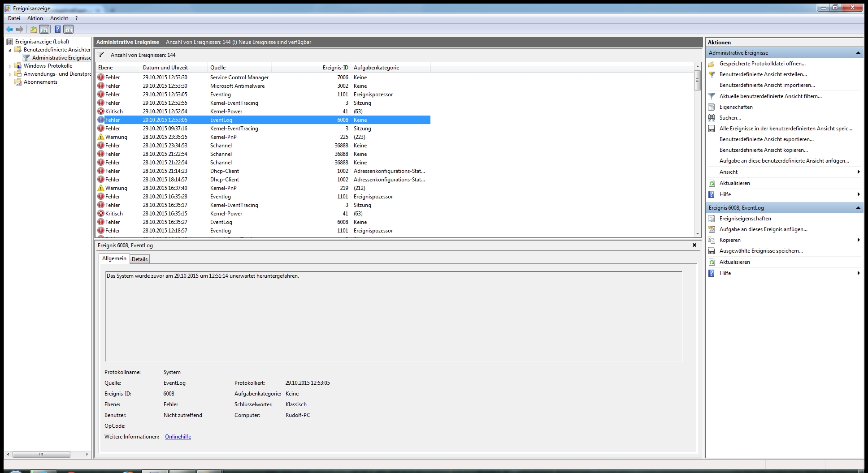Switch to the Details tab
This screenshot has width=868, height=473.
point(139,259)
